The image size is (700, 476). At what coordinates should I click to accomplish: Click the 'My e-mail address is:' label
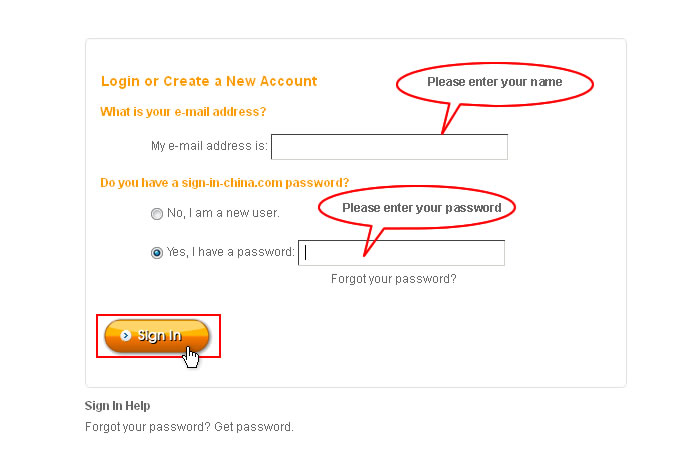209,146
